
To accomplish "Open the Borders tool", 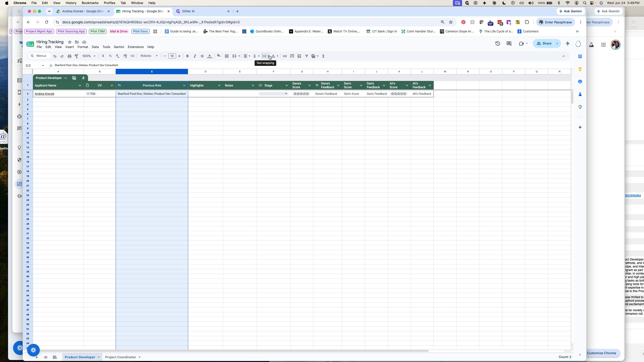I will (227, 56).
